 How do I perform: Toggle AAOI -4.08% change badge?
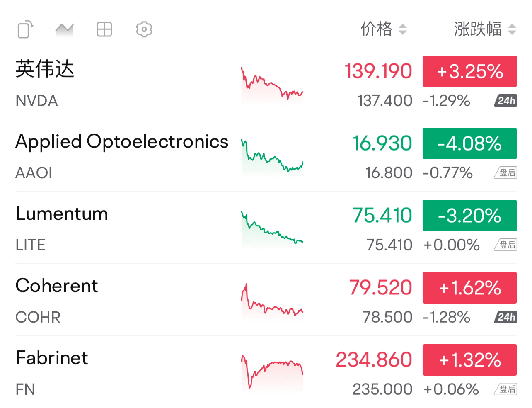point(470,143)
